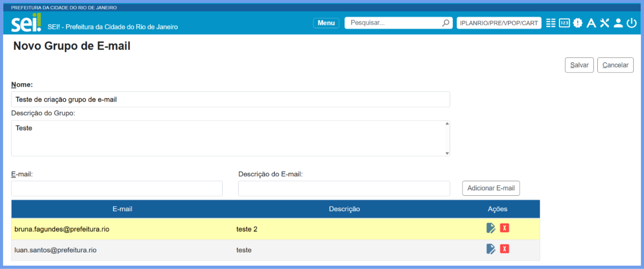Viewport: 644px width, 269px height.
Task: Open the Menu in header
Action: click(x=326, y=23)
